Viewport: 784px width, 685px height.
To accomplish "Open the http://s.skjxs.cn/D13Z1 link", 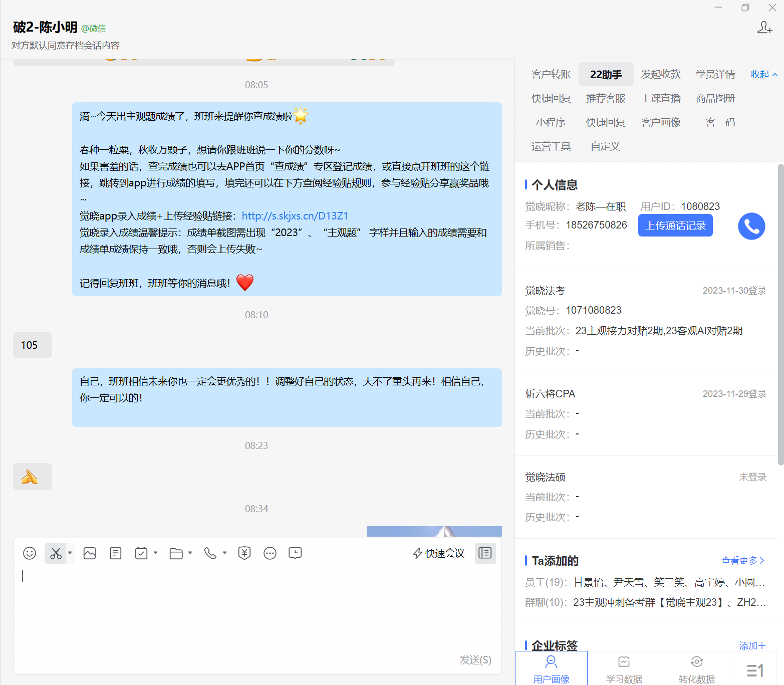I will [295, 216].
